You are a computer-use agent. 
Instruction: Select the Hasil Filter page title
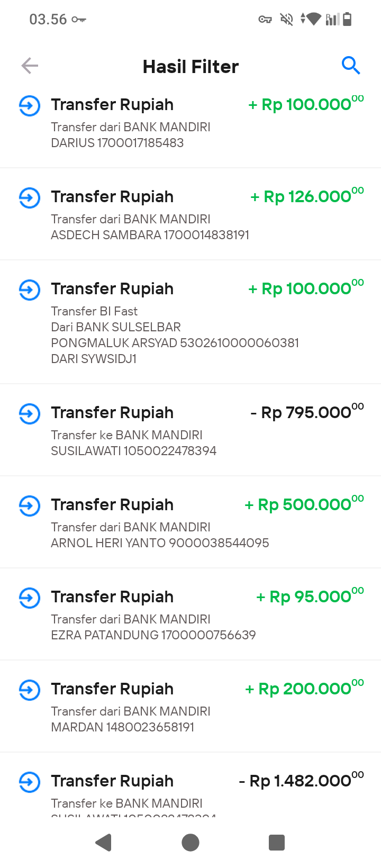(x=190, y=67)
